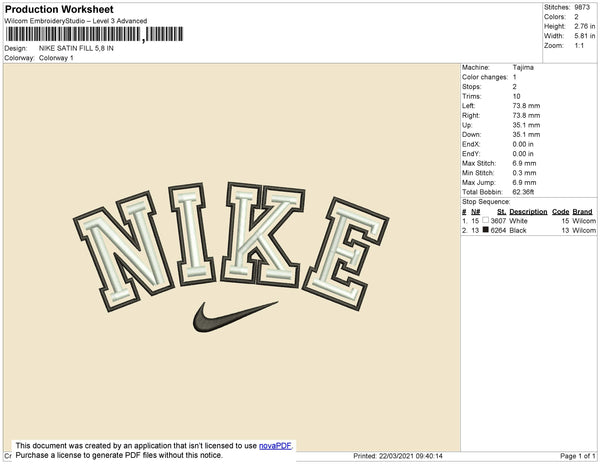
Task: Click the barcode under the worksheet title
Action: point(94,34)
